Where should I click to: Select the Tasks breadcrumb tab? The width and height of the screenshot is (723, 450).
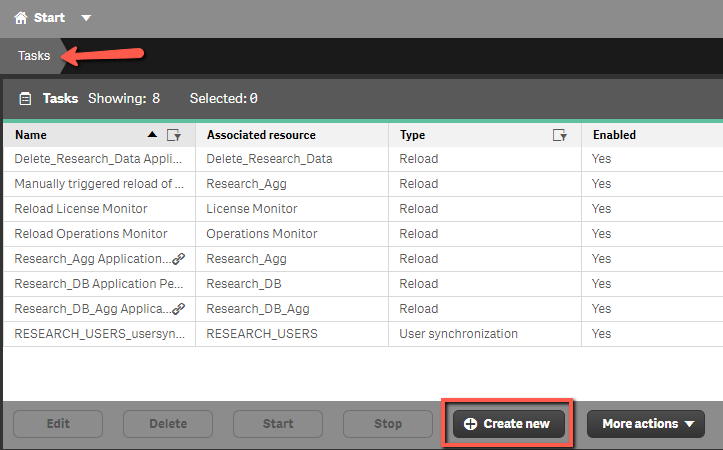coord(34,56)
